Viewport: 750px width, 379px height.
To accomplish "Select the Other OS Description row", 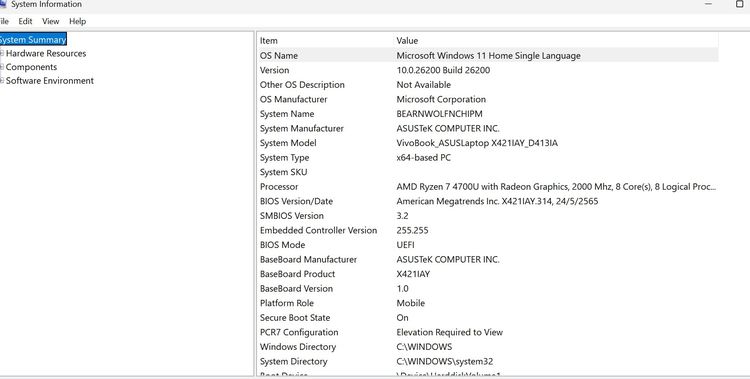I will coord(488,85).
